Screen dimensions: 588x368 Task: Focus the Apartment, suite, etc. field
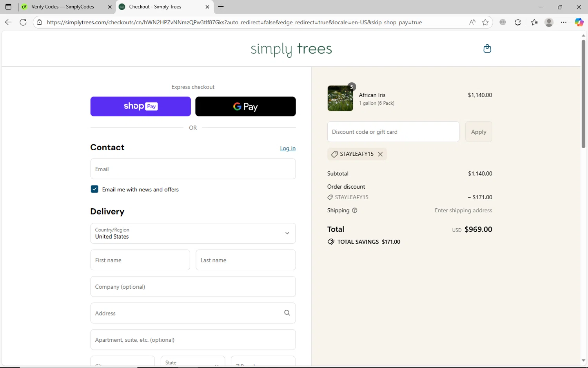pyautogui.click(x=193, y=340)
